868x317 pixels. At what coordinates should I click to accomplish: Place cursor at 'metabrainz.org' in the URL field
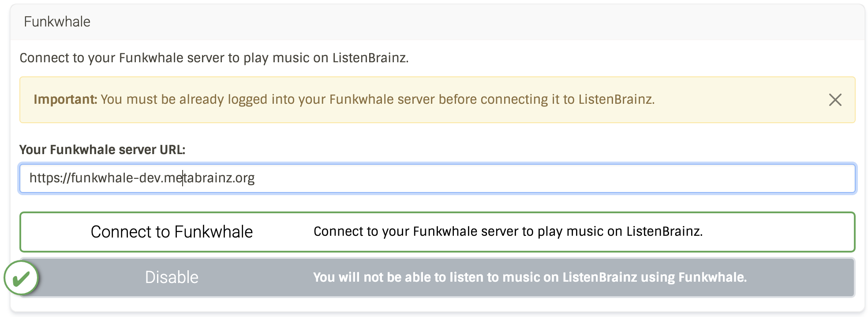(209, 178)
